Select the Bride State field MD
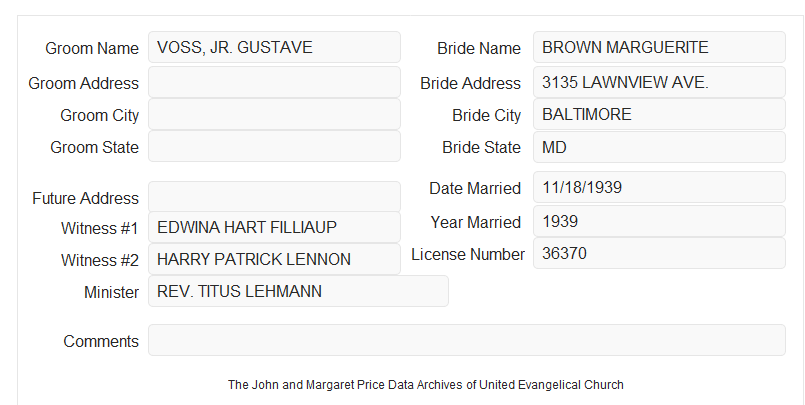This screenshot has height=405, width=805. [x=659, y=147]
